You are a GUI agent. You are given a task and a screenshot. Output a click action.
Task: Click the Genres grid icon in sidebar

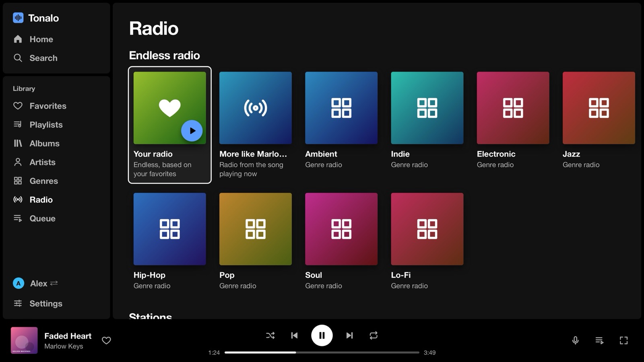click(x=18, y=181)
